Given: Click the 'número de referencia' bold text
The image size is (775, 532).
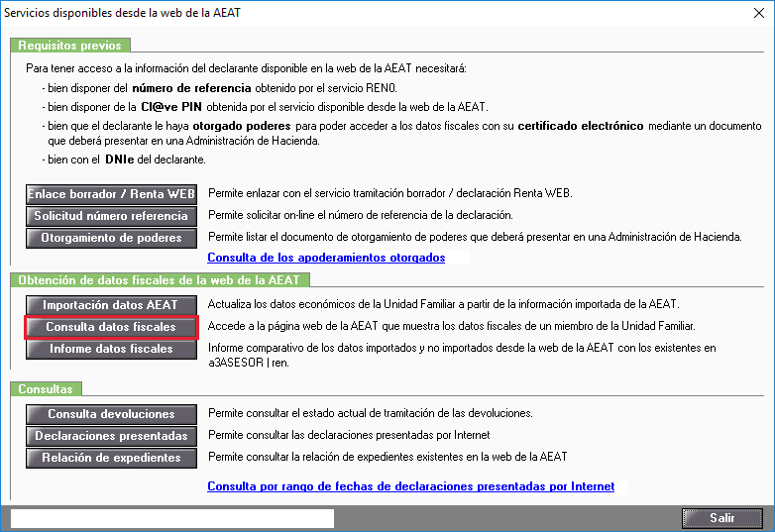Looking at the screenshot, I should pyautogui.click(x=192, y=88).
